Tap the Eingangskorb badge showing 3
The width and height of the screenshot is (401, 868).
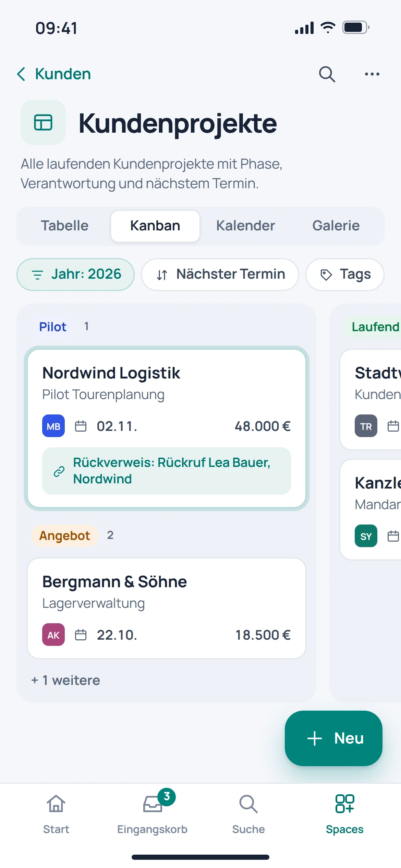click(x=167, y=797)
